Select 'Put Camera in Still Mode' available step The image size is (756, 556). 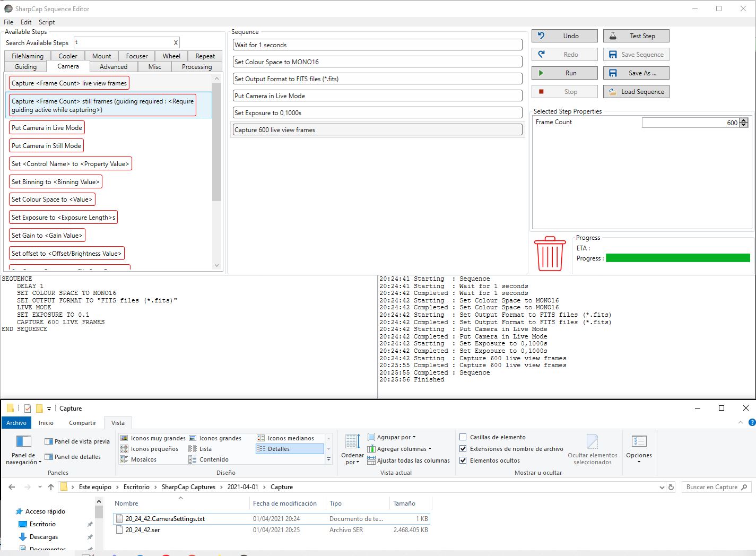point(47,146)
